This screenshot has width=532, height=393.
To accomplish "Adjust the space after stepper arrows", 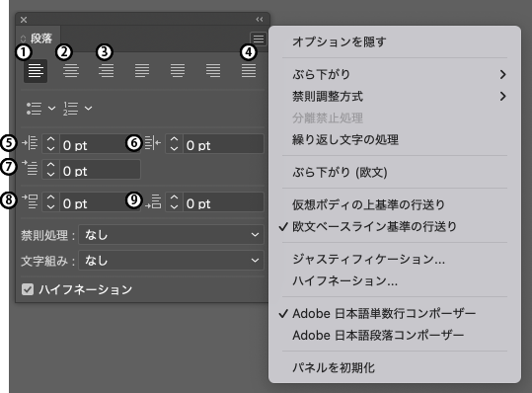I will [x=174, y=201].
